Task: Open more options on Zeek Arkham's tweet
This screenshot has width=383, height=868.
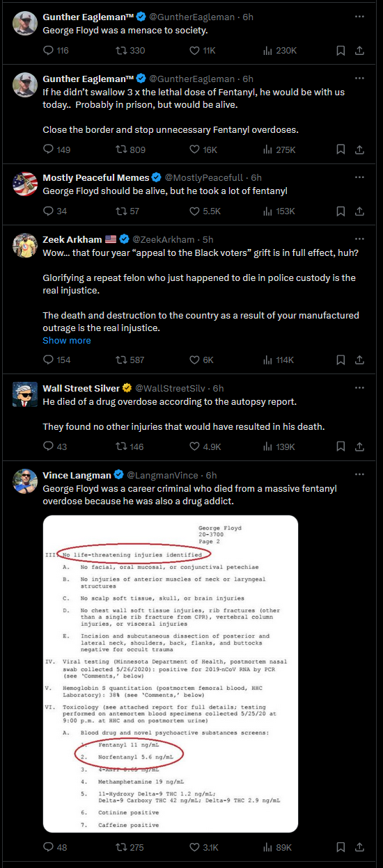Action: [360, 239]
